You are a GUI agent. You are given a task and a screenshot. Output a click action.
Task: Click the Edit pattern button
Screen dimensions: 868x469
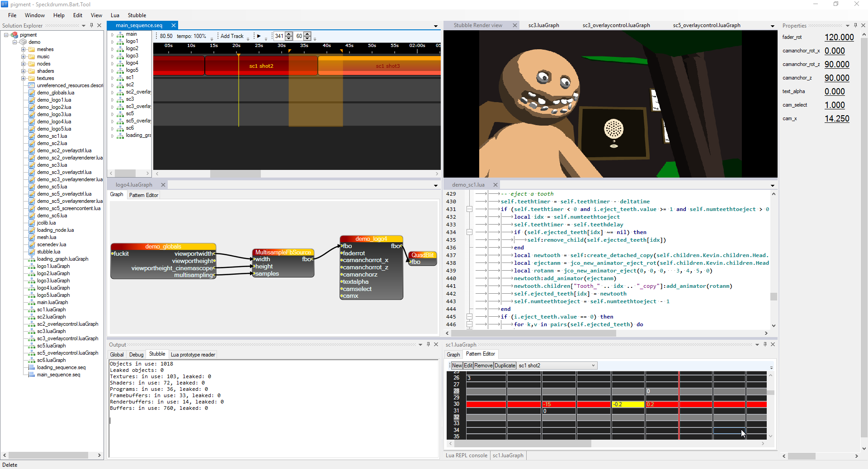pyautogui.click(x=468, y=366)
